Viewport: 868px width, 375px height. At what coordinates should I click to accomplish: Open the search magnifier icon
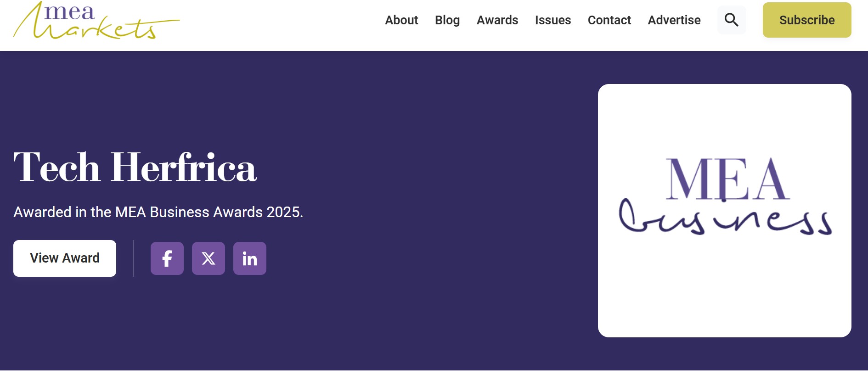pos(731,20)
